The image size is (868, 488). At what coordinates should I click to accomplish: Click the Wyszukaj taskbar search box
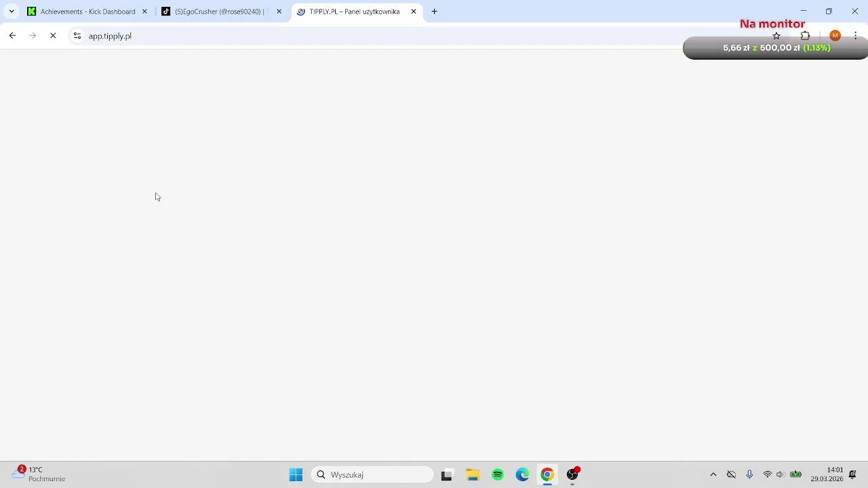point(372,475)
